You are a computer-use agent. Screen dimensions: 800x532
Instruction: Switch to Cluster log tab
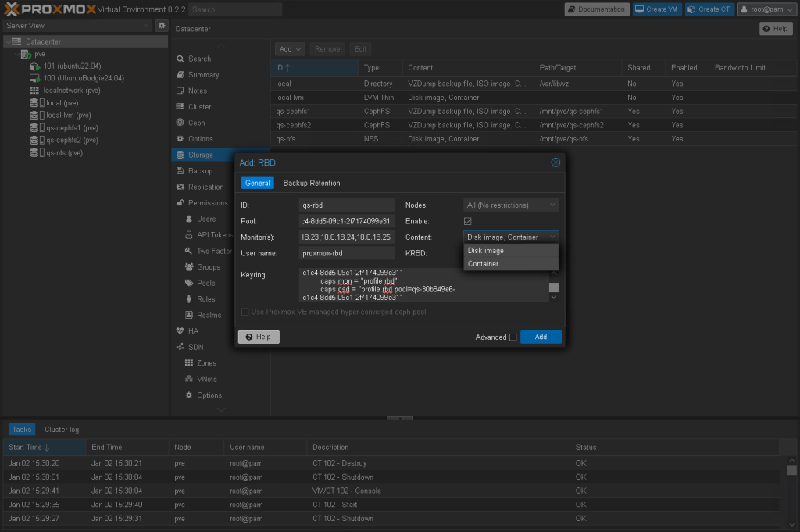click(62, 429)
